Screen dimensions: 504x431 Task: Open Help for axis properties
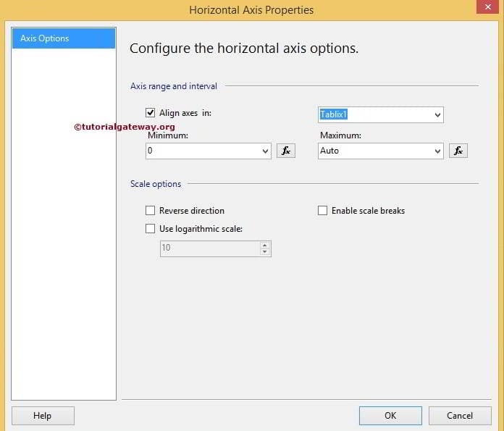(43, 416)
